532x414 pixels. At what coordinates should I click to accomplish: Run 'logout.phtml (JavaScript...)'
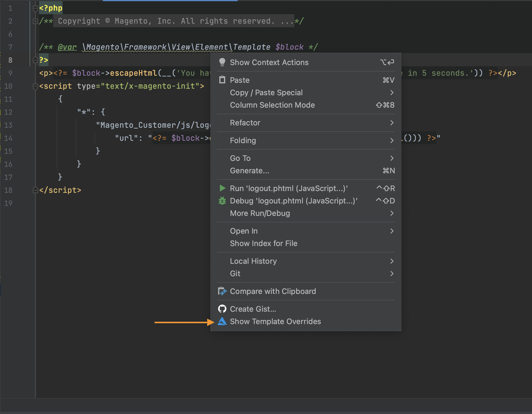pos(306,188)
